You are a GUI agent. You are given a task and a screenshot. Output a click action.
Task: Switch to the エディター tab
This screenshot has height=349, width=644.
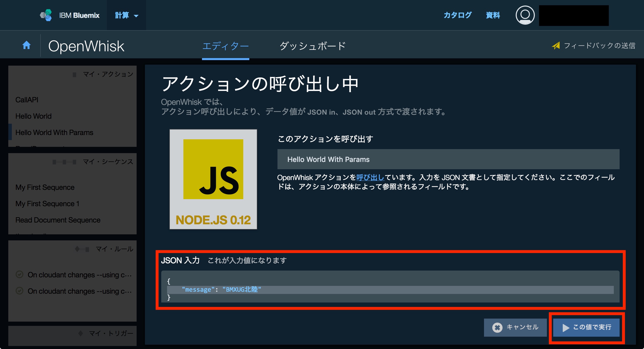tap(225, 46)
